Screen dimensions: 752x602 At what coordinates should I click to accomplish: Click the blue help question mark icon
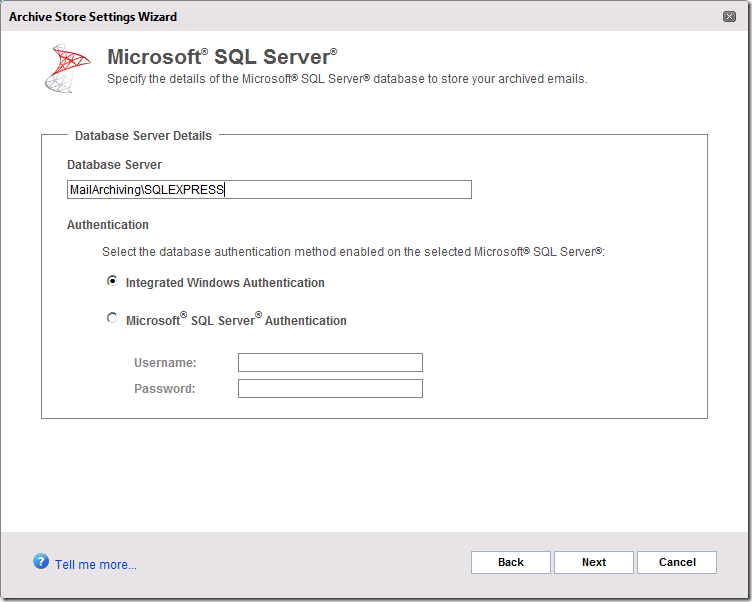(x=41, y=561)
